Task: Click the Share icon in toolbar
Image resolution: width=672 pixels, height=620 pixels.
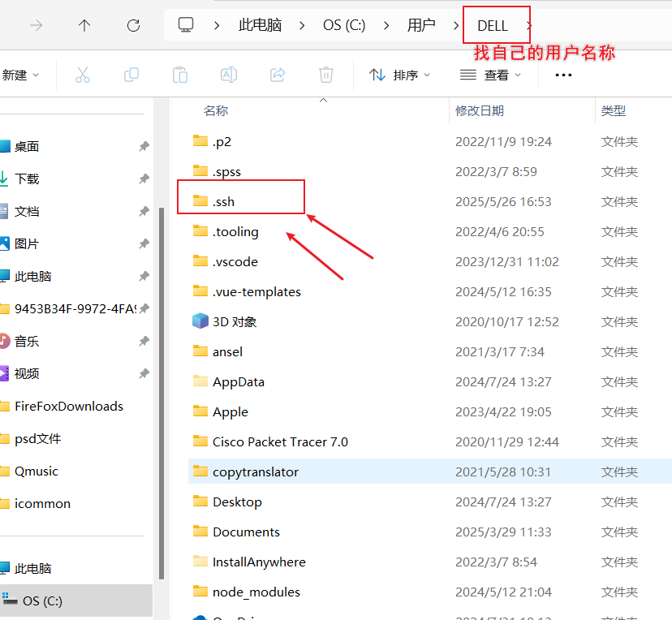Action: (x=278, y=75)
